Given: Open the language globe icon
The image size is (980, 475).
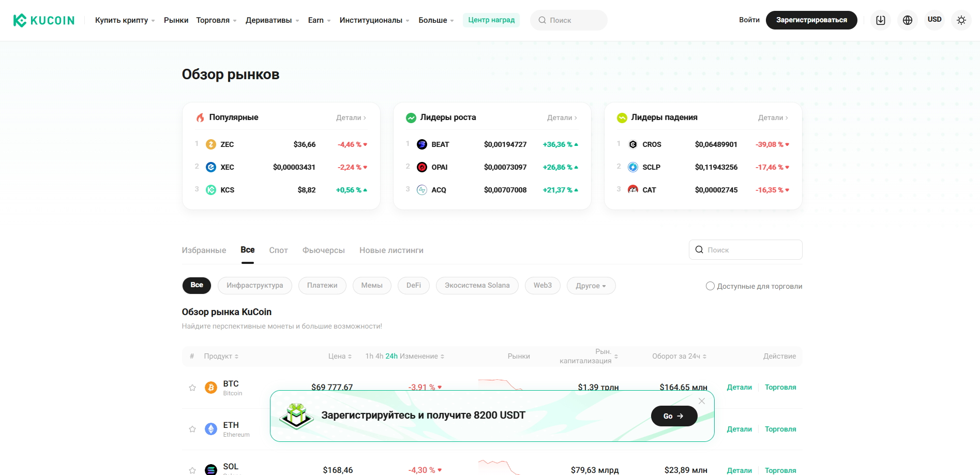Looking at the screenshot, I should coord(908,20).
